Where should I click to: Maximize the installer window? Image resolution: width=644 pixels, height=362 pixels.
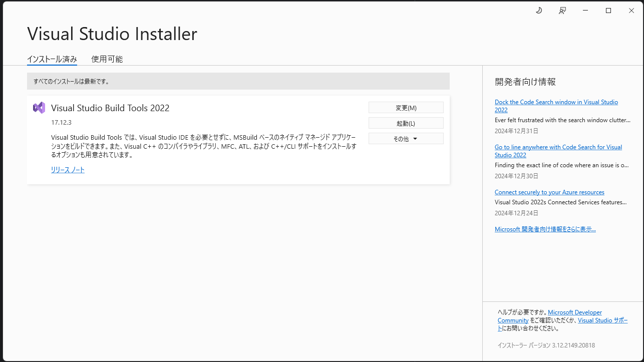tap(608, 11)
